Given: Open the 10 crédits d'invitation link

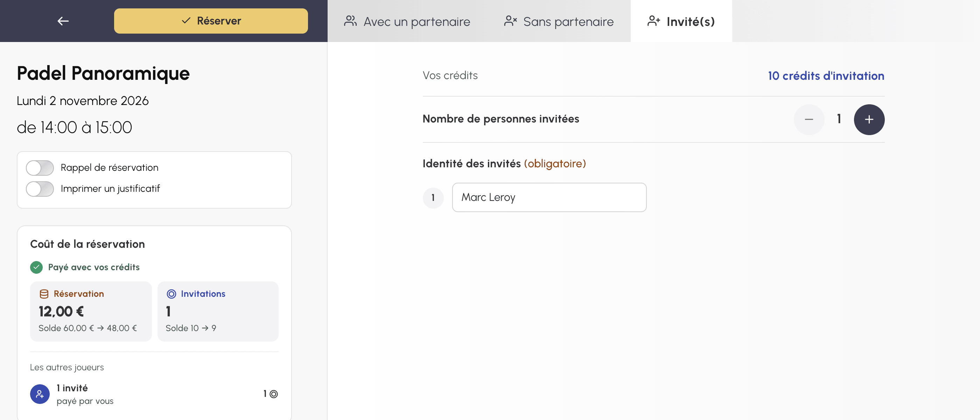Looking at the screenshot, I should pos(826,76).
